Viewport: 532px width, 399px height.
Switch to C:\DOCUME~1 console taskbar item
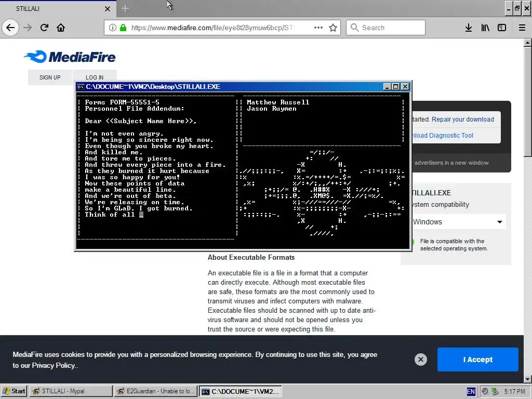coord(241,391)
